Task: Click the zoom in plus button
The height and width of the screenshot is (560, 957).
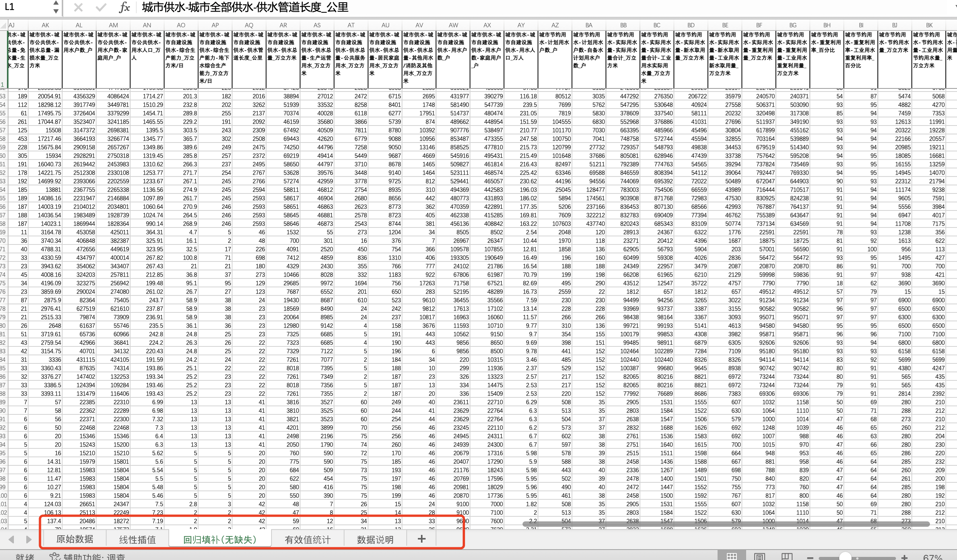Action: tap(904, 557)
